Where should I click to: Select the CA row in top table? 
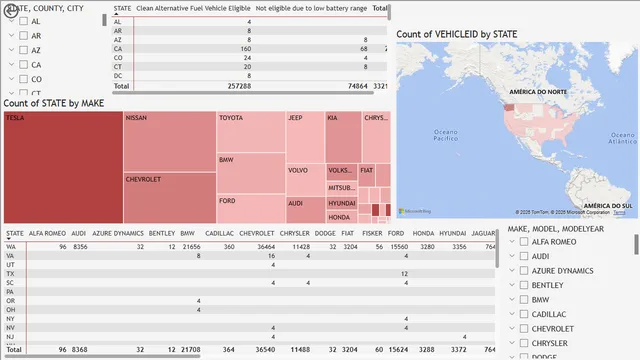(250, 49)
